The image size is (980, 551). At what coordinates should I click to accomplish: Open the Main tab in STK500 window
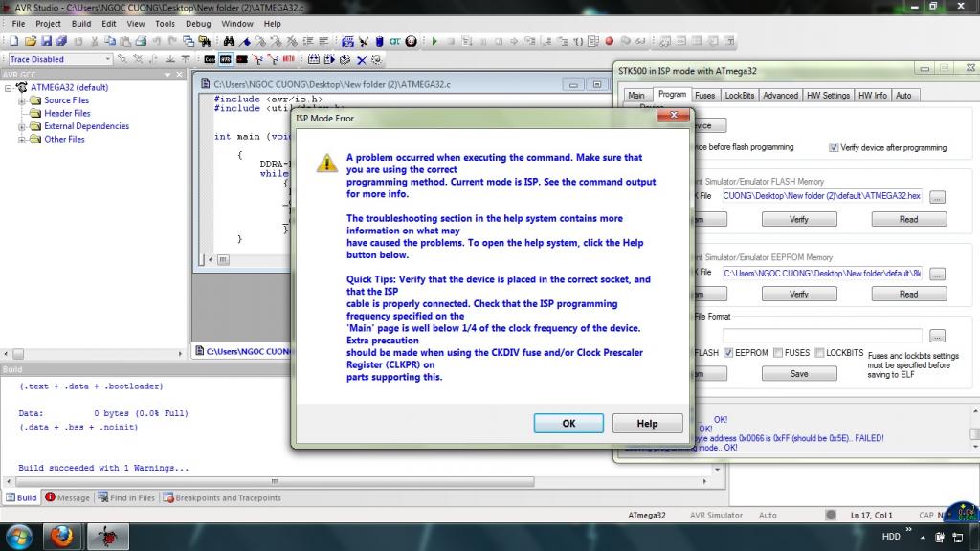tap(636, 96)
